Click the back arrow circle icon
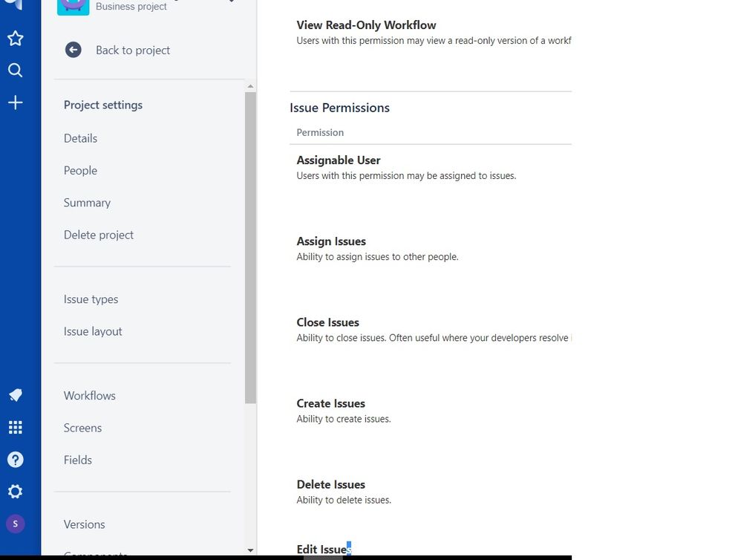The width and height of the screenshot is (741, 560). click(74, 50)
